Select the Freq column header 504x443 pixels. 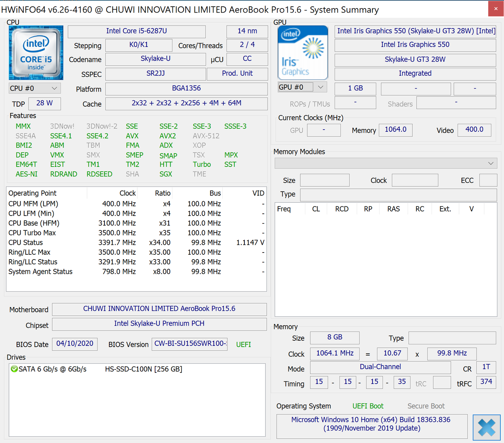[290, 209]
